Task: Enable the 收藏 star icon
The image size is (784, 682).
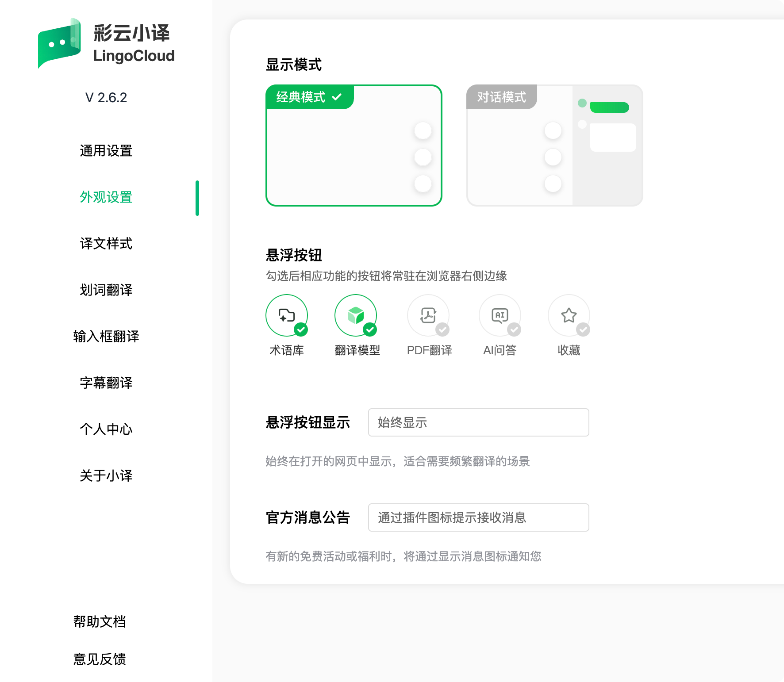Action: point(569,316)
